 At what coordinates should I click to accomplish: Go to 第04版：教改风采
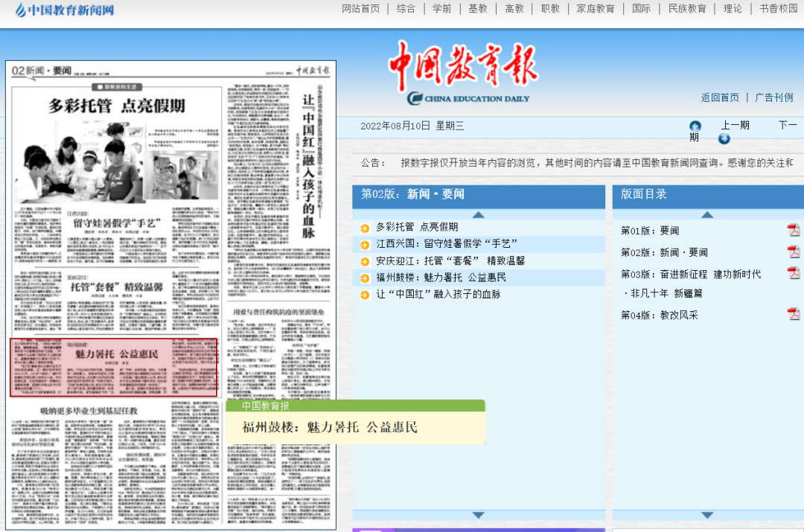[x=660, y=315]
